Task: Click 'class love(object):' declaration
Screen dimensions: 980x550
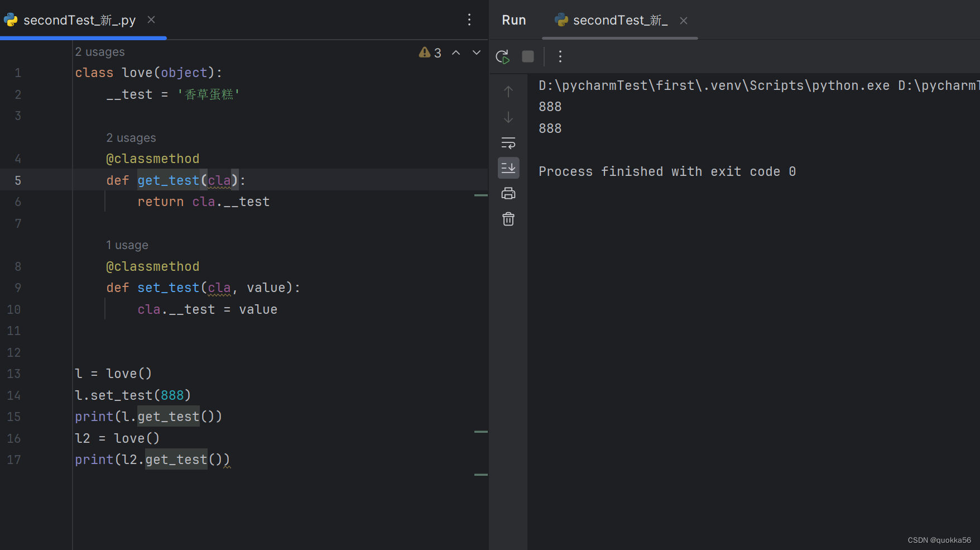Action: [x=148, y=73]
